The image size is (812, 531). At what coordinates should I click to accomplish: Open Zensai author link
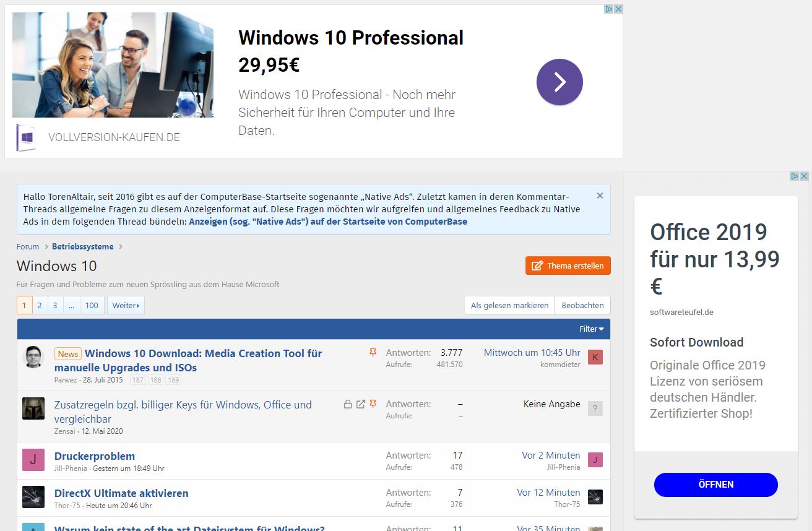pos(65,431)
